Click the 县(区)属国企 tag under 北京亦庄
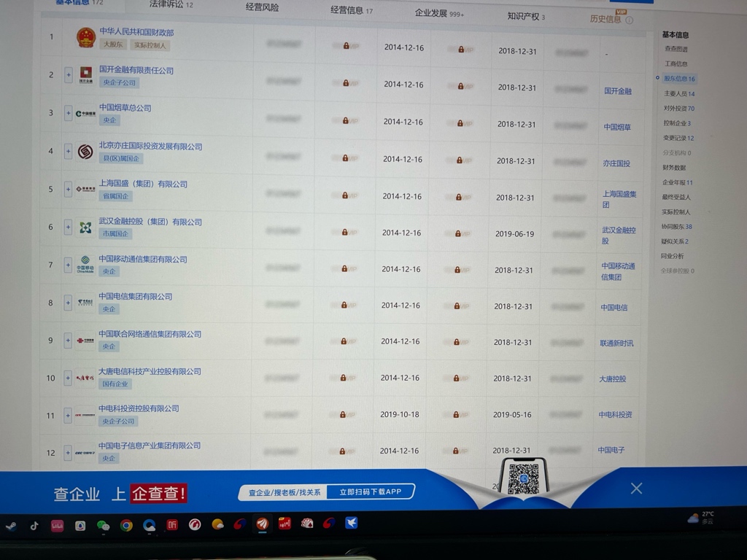Screen dimensions: 747x560 122,158
